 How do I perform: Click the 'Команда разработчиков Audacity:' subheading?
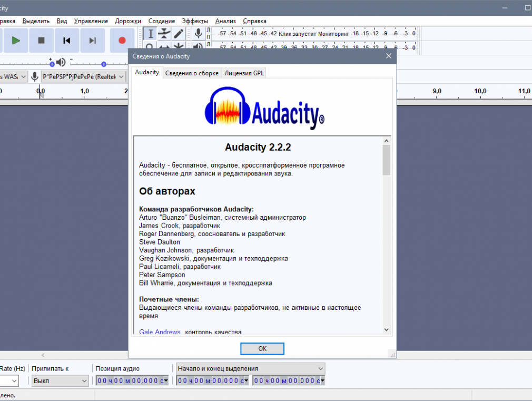click(196, 209)
